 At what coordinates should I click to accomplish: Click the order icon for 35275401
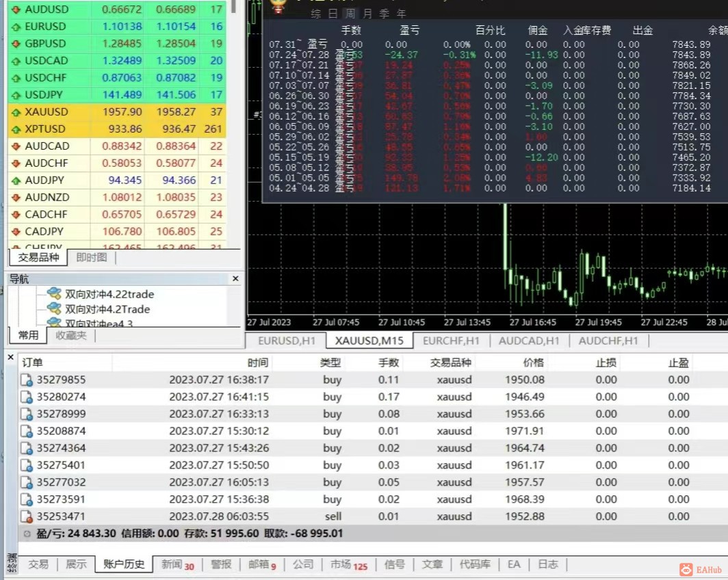click(27, 465)
